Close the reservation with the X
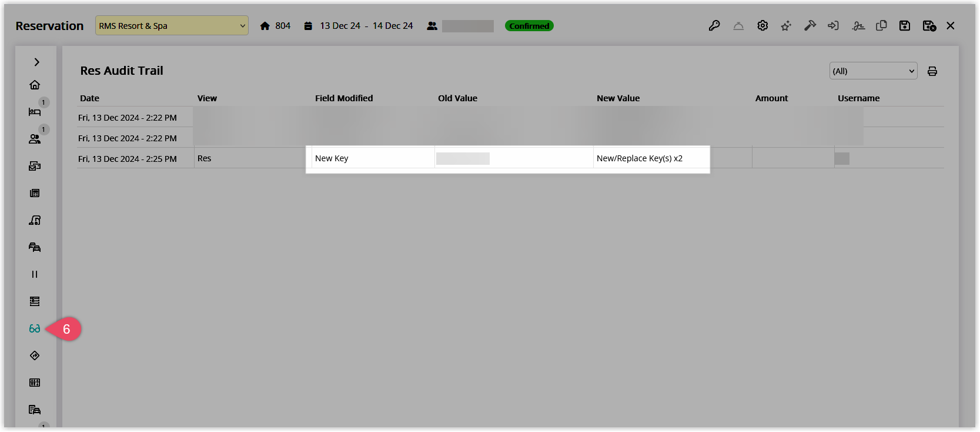The height and width of the screenshot is (432, 980). [x=951, y=26]
